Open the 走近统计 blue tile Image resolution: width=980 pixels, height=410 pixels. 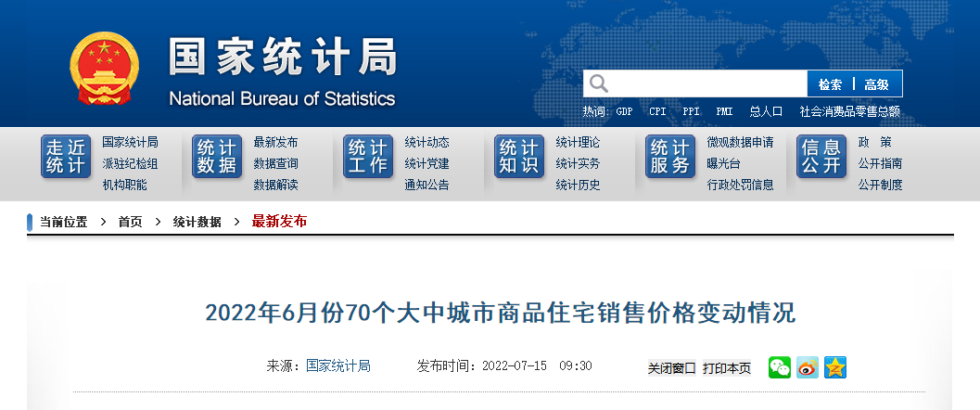66,157
